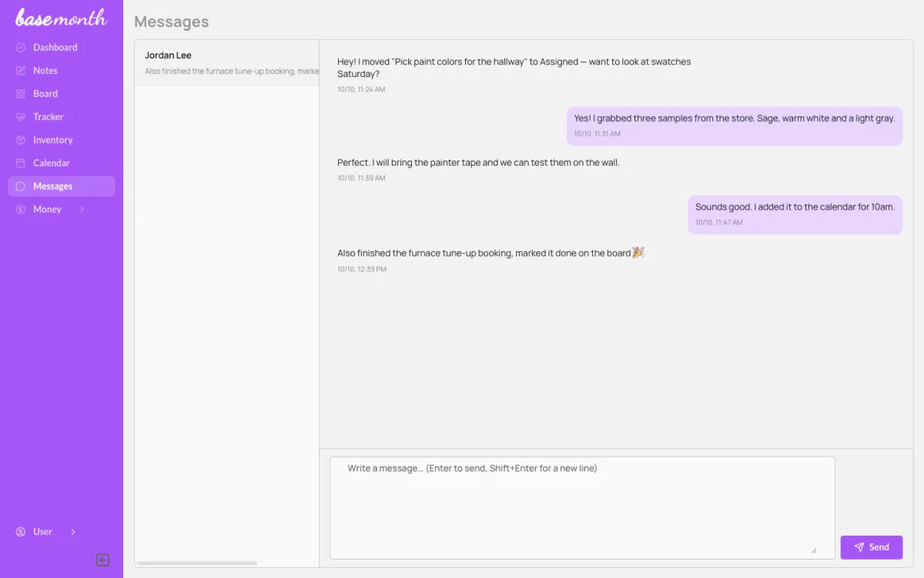Switch to Calendar page
The height and width of the screenshot is (578, 924).
pyautogui.click(x=62, y=163)
